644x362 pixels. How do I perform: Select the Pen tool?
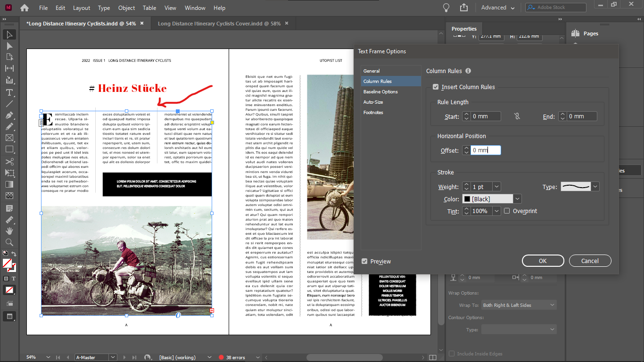coord(9,115)
